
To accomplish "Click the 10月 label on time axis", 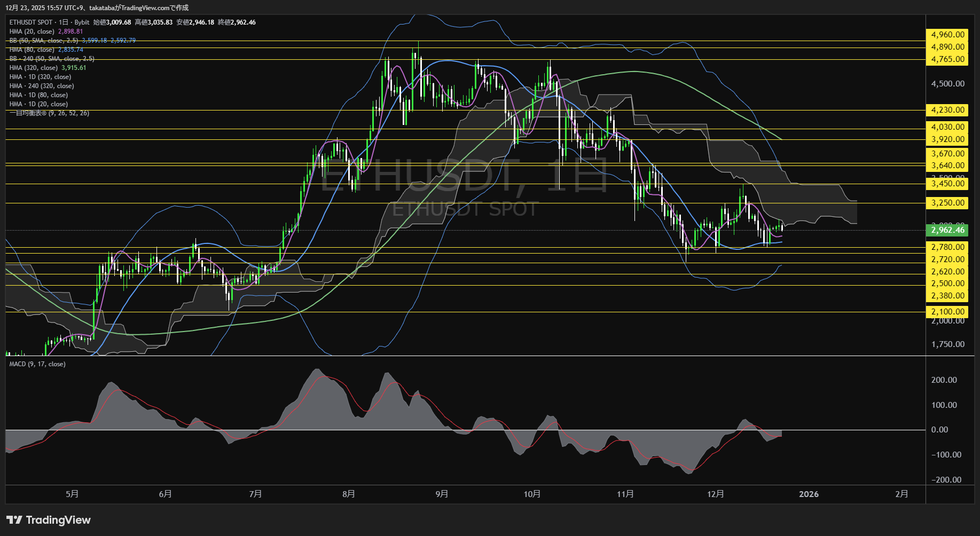I will pos(532,494).
